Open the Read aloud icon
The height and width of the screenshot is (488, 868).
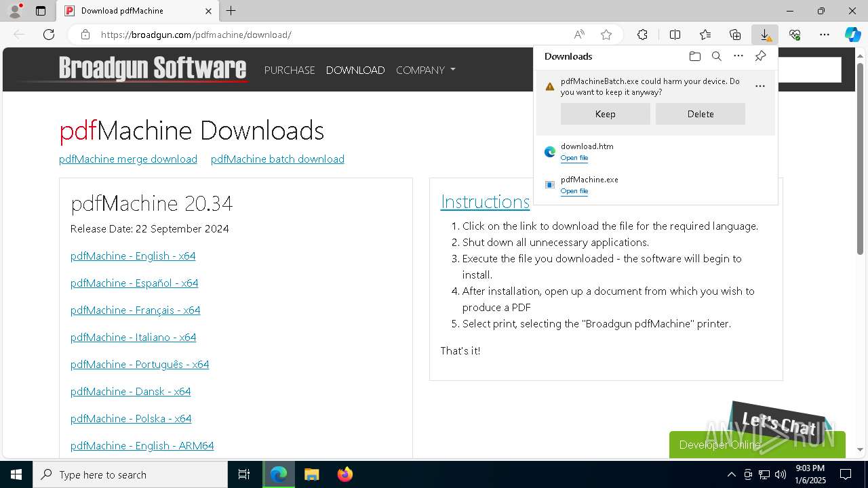[579, 35]
